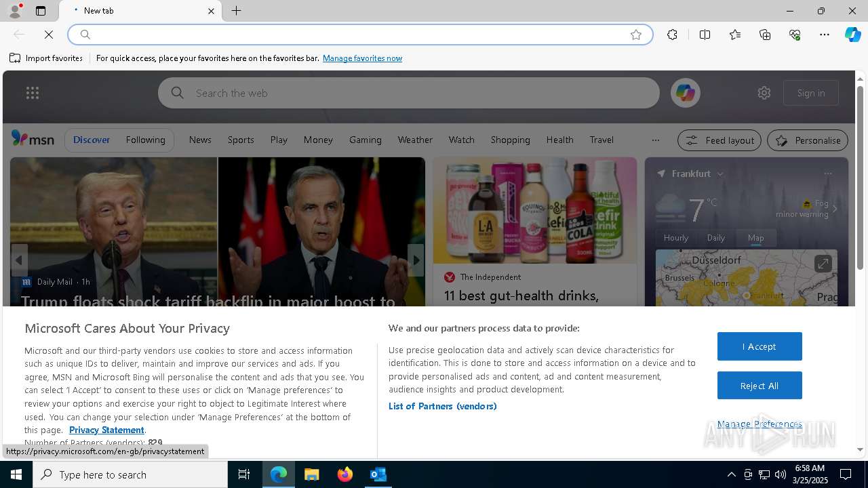Open Manage Preferences link
868x488 pixels.
coord(759,424)
